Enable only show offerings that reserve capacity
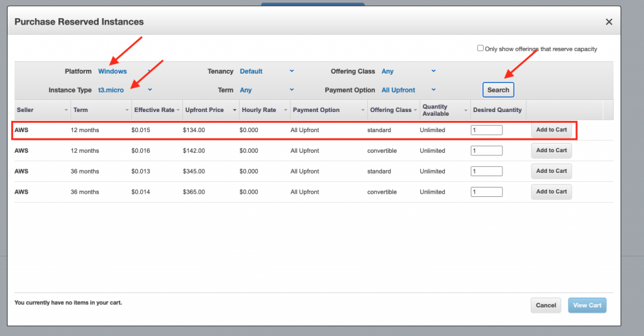Screen dimensions: 644x336 480,48
